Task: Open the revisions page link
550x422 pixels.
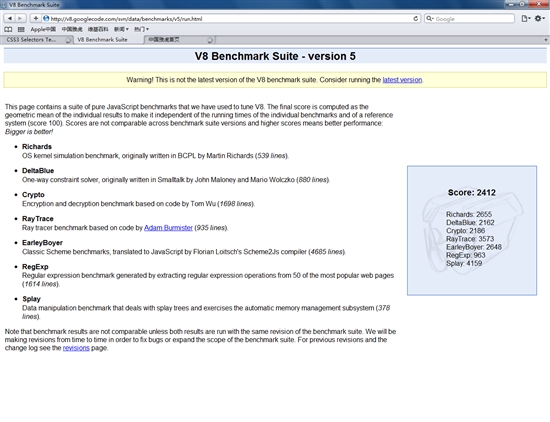Action: pos(76,348)
